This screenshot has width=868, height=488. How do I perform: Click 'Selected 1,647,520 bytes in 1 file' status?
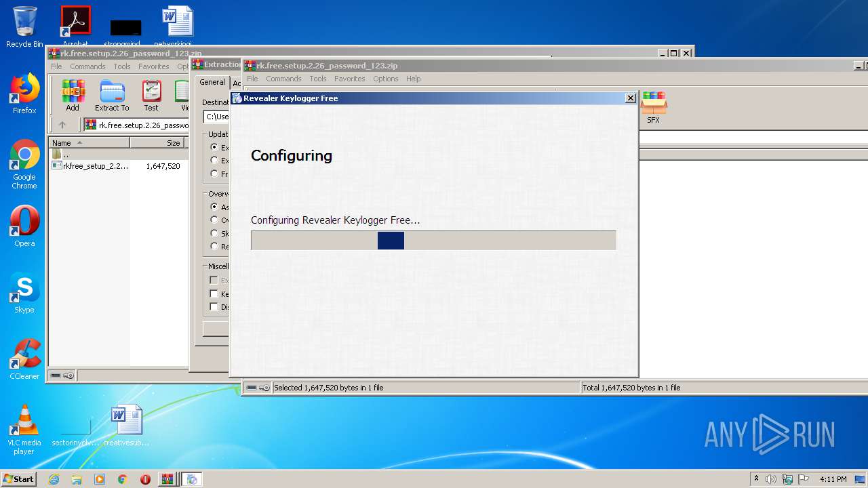[328, 388]
